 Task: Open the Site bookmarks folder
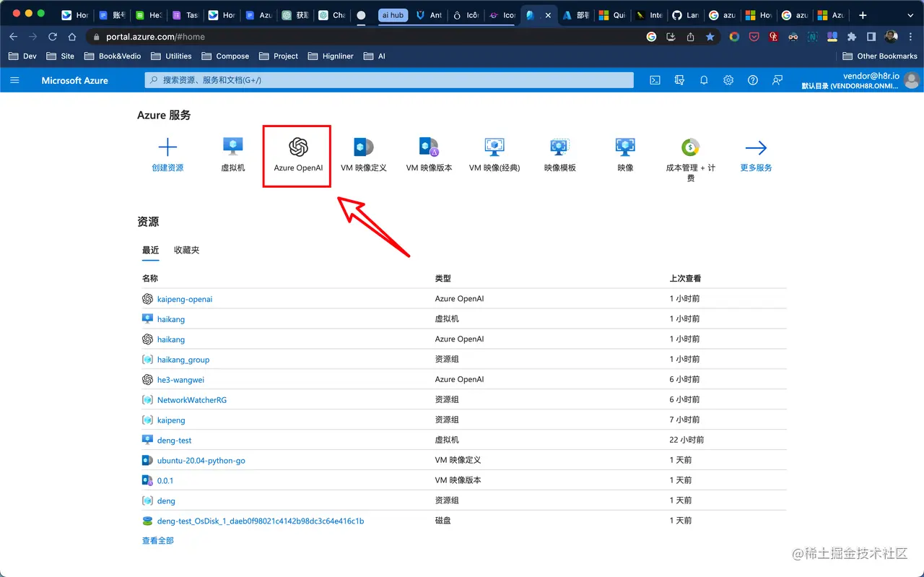point(61,56)
